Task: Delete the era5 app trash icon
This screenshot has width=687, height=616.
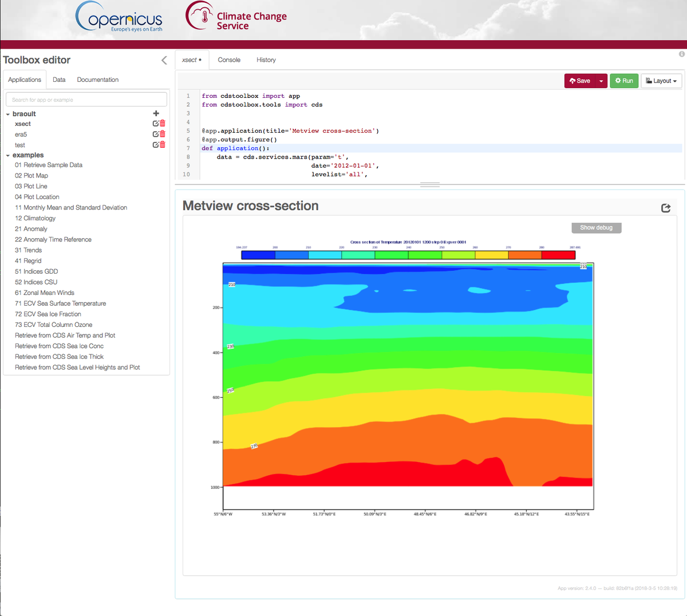Action: [x=163, y=134]
